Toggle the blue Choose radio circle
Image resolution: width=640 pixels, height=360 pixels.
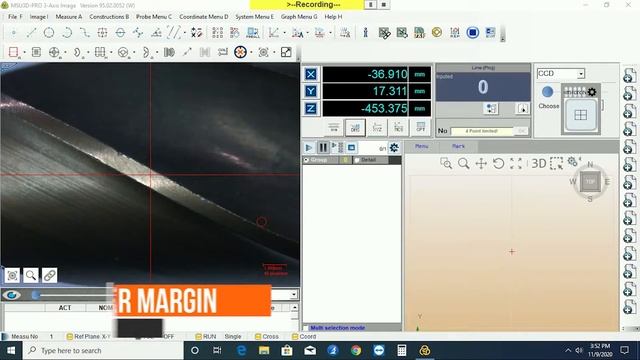coord(547,92)
